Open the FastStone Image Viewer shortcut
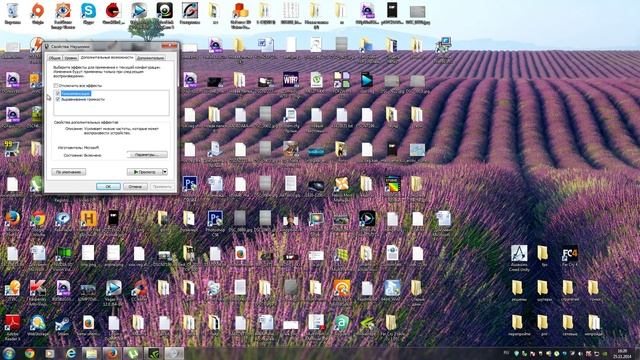 63,16
